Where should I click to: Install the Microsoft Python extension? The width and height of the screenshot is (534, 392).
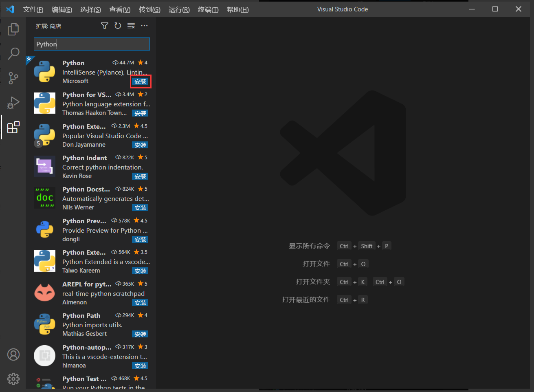click(x=140, y=81)
